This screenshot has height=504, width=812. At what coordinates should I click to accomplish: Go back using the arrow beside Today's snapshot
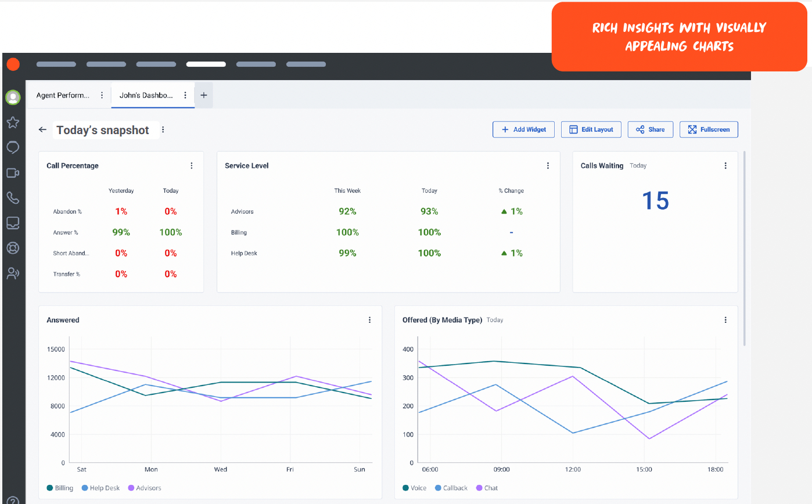point(42,129)
